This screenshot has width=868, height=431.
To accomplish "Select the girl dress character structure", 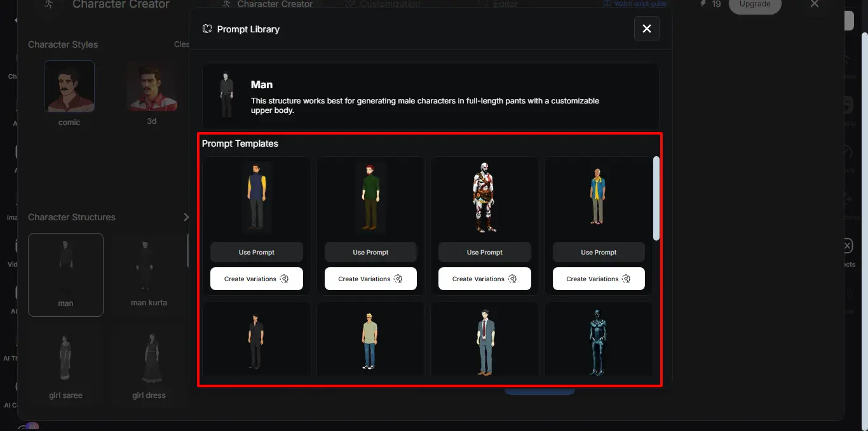I will click(149, 366).
